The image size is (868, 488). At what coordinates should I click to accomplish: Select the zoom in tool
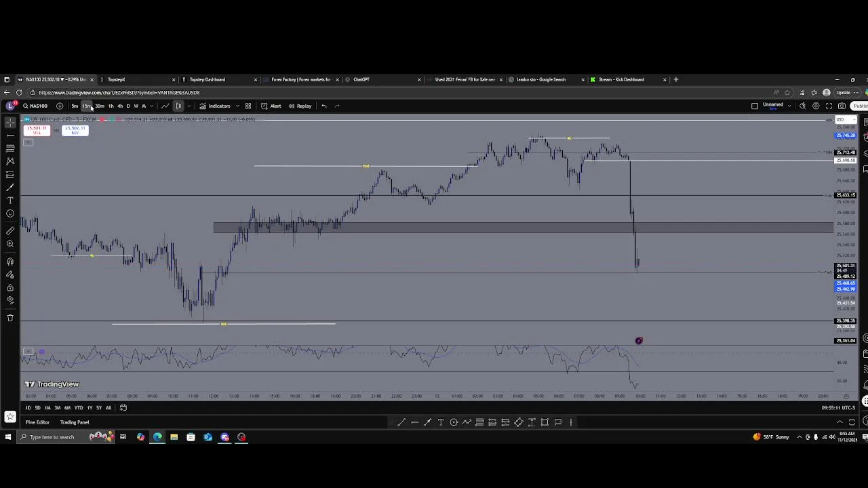click(10, 244)
